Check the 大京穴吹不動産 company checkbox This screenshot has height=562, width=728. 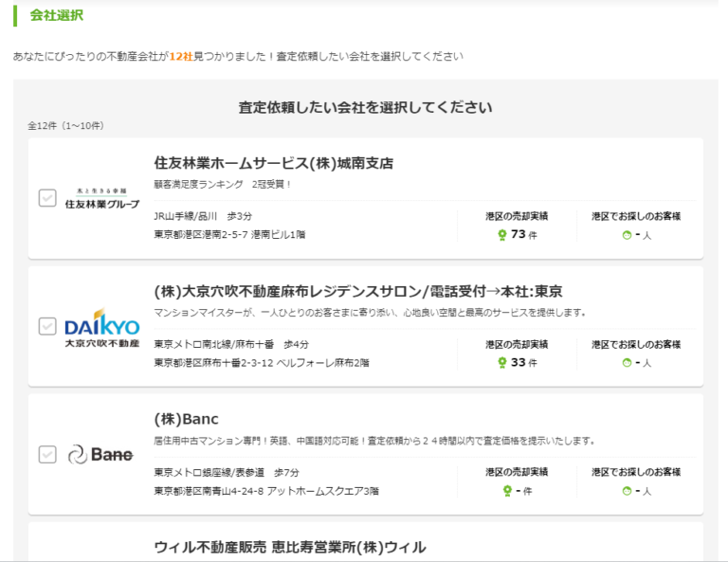(x=47, y=326)
